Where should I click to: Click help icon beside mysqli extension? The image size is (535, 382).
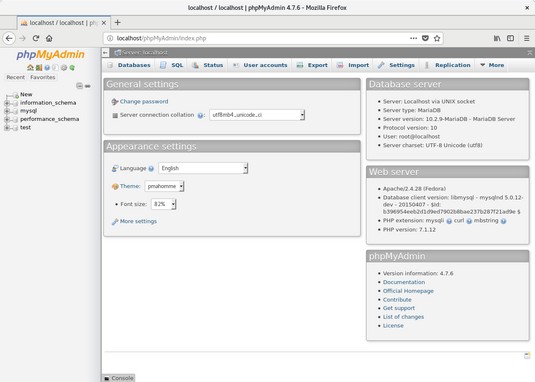[449, 221]
